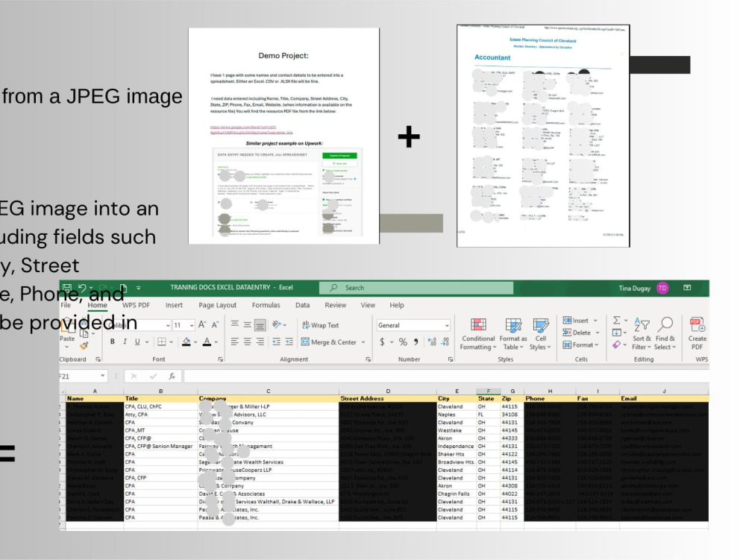Expand the Merge & Center dropdown arrow

click(363, 342)
